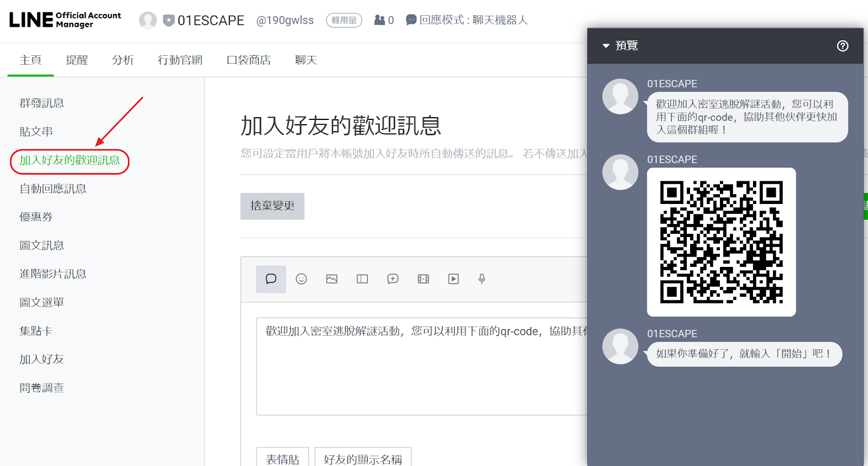Select the emoji sticker message icon
Screen dimensions: 868x466
coord(301,279)
